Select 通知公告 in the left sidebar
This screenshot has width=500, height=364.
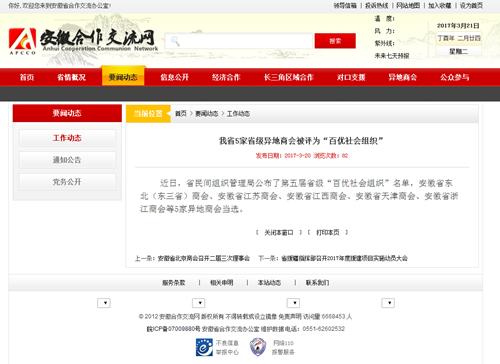click(x=67, y=160)
